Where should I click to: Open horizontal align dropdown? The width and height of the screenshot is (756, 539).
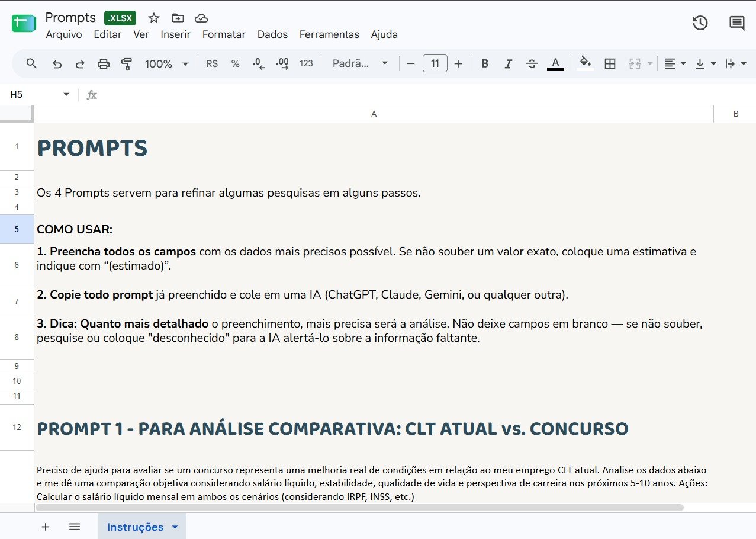[674, 63]
